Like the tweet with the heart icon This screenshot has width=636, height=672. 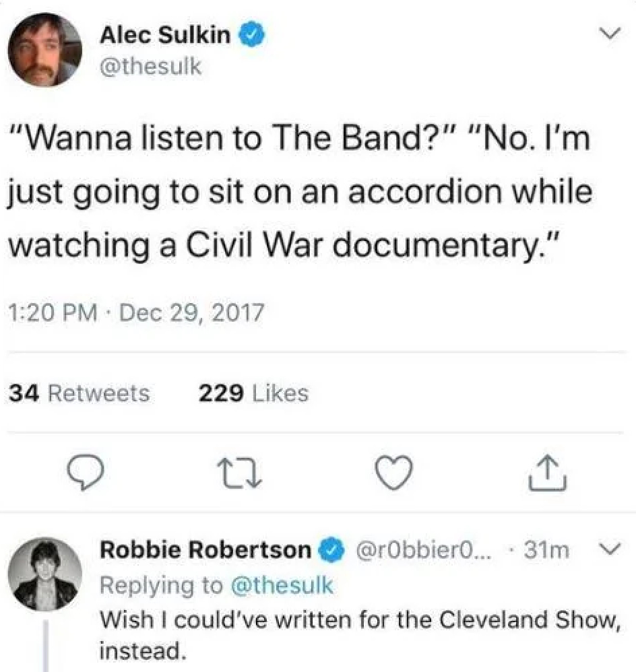393,473
